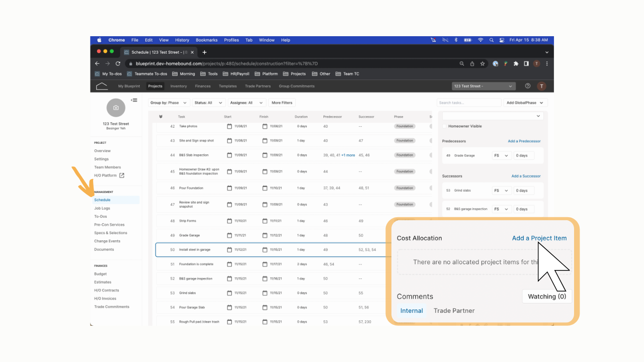644x362 pixels.
Task: Click the camera icon project avatar
Action: 116,108
